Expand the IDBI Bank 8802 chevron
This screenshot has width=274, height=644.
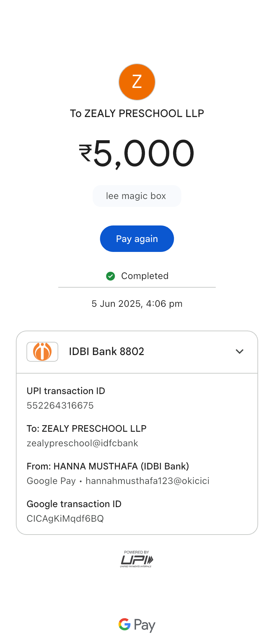tap(240, 351)
